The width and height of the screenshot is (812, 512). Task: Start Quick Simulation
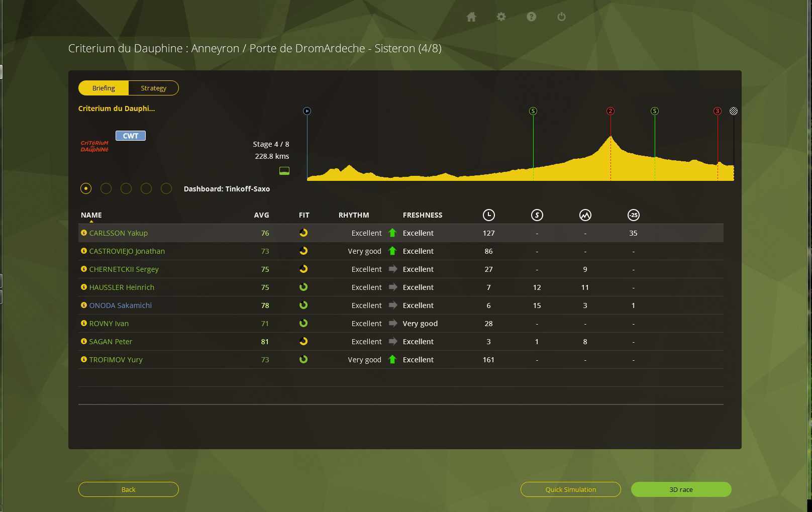(x=571, y=489)
